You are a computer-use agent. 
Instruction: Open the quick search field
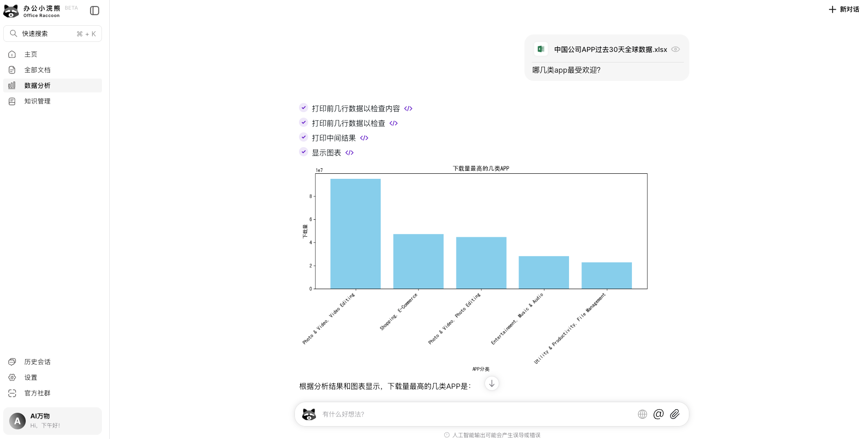click(52, 34)
